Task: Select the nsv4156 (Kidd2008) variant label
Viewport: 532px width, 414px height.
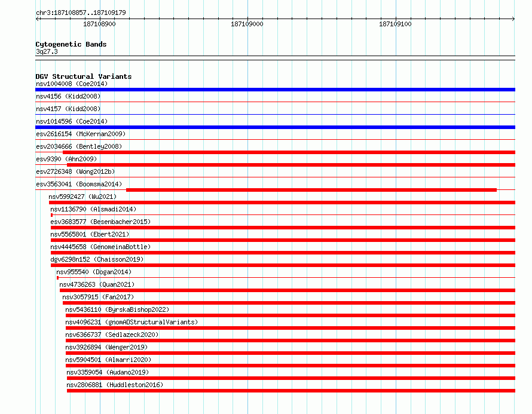Action: (x=68, y=96)
